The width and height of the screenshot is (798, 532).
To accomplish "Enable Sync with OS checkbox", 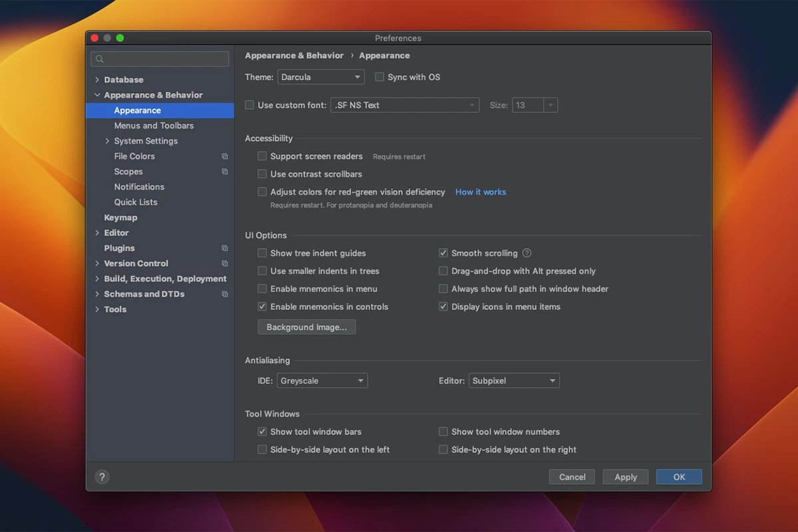I will tap(380, 77).
